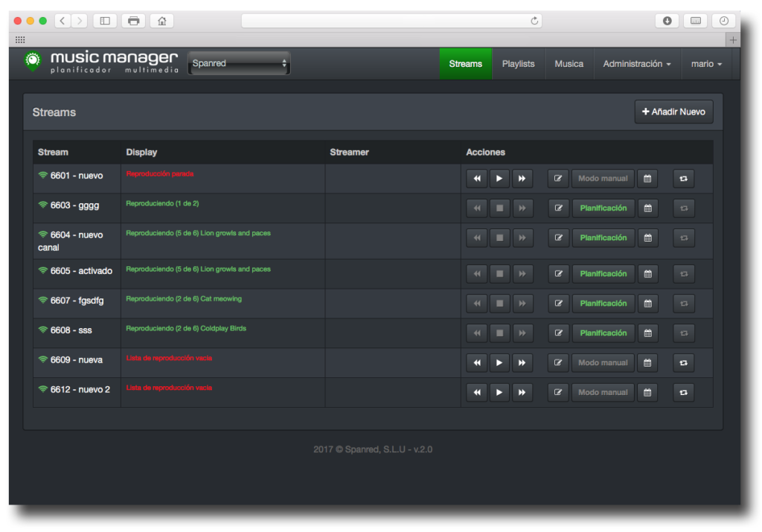Stop the 6603 - gggg stream
This screenshot has width=762, height=532.
(x=499, y=208)
